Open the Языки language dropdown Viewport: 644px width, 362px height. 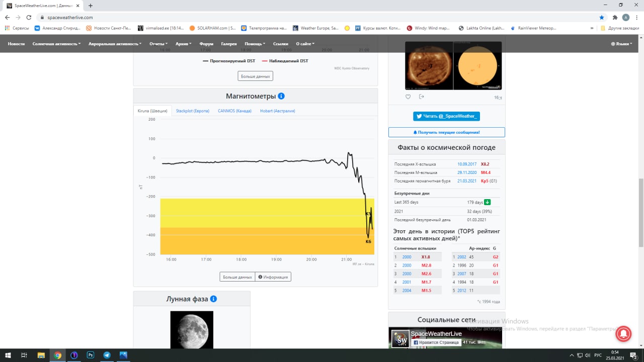[621, 44]
